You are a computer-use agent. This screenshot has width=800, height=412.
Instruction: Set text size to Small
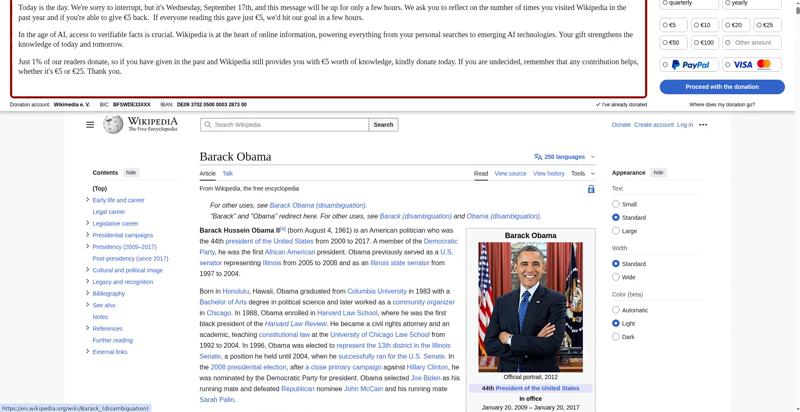point(616,204)
